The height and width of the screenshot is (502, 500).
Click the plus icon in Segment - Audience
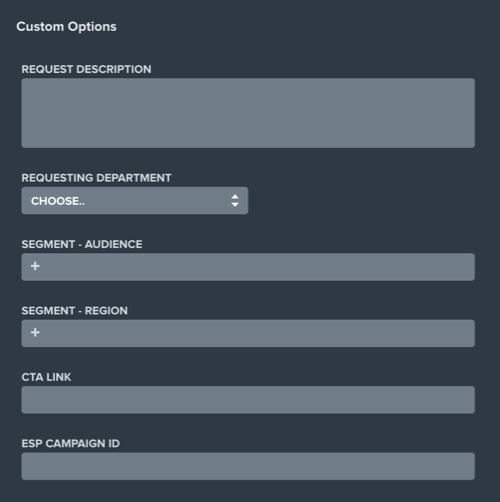[35, 266]
